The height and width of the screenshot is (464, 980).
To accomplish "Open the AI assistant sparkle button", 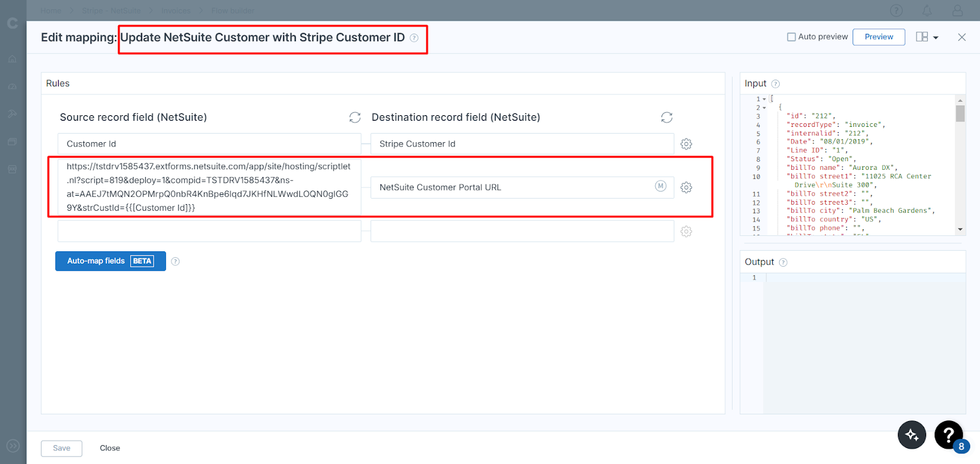I will 911,435.
